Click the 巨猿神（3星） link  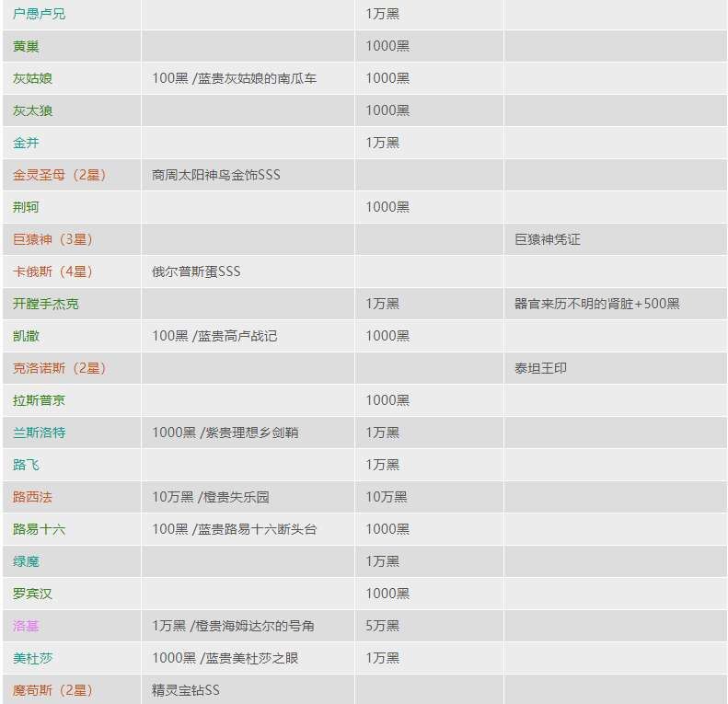coord(53,239)
